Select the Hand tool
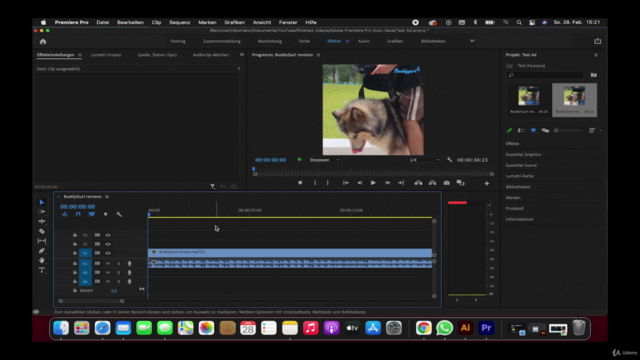The width and height of the screenshot is (640, 360). click(x=42, y=260)
